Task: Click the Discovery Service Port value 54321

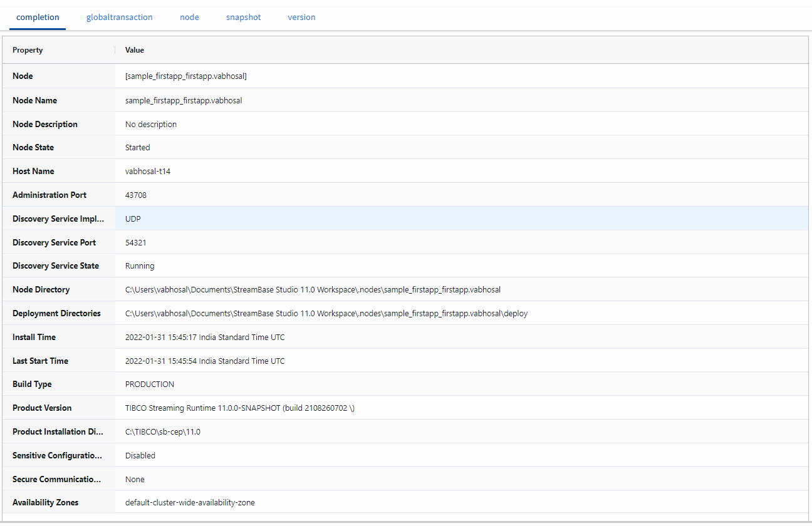Action: point(136,242)
